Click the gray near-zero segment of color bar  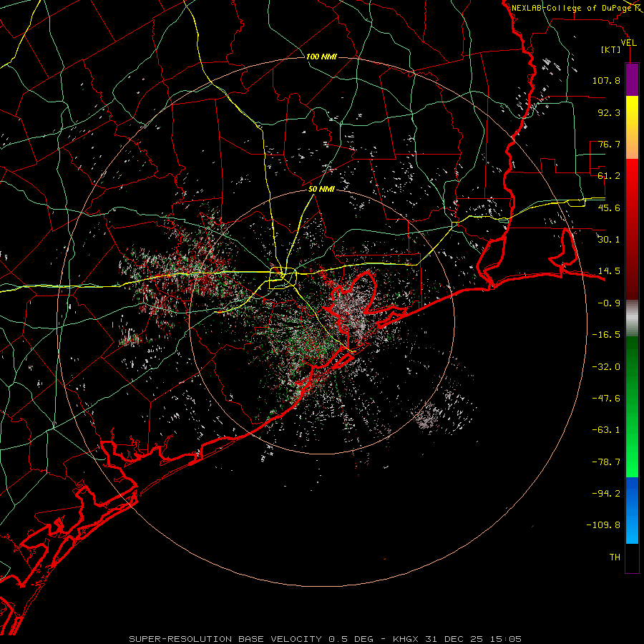tap(632, 318)
